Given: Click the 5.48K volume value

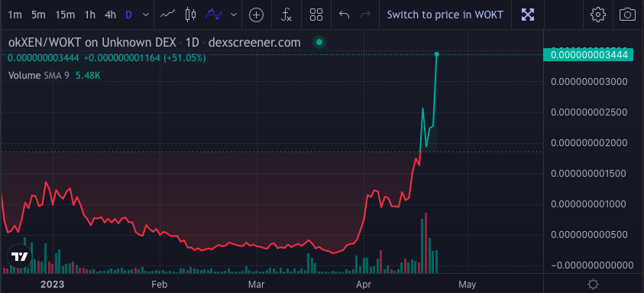Looking at the screenshot, I should pyautogui.click(x=88, y=76).
